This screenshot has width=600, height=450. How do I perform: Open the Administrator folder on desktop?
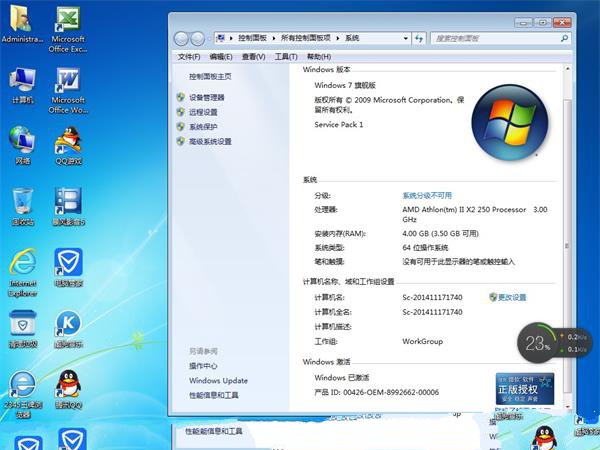tap(22, 24)
